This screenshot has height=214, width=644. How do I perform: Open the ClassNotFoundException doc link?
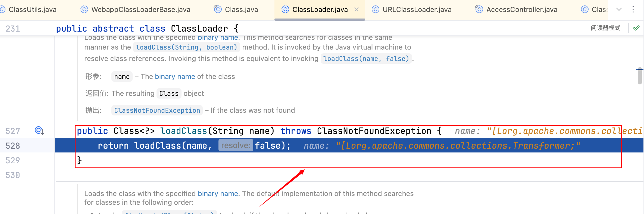click(x=157, y=111)
